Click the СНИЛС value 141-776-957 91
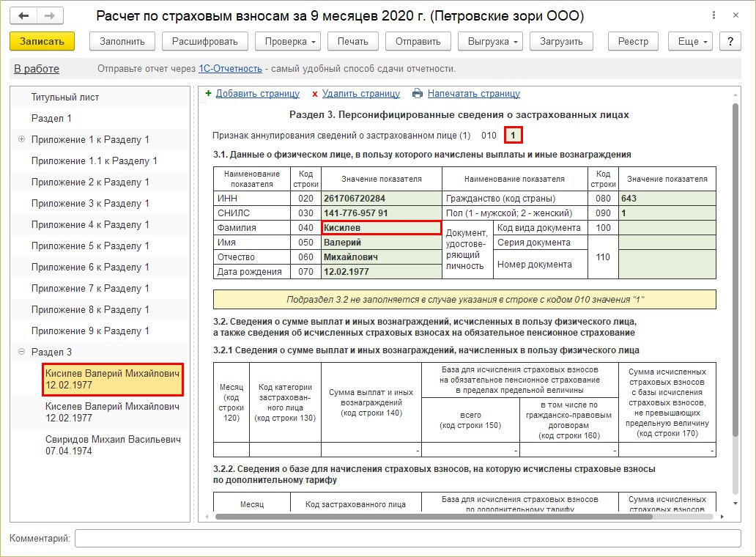The image size is (756, 557). coord(382,213)
